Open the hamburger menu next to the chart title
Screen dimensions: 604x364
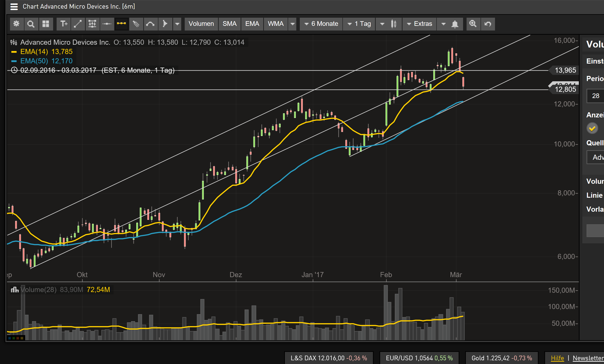pyautogui.click(x=14, y=7)
